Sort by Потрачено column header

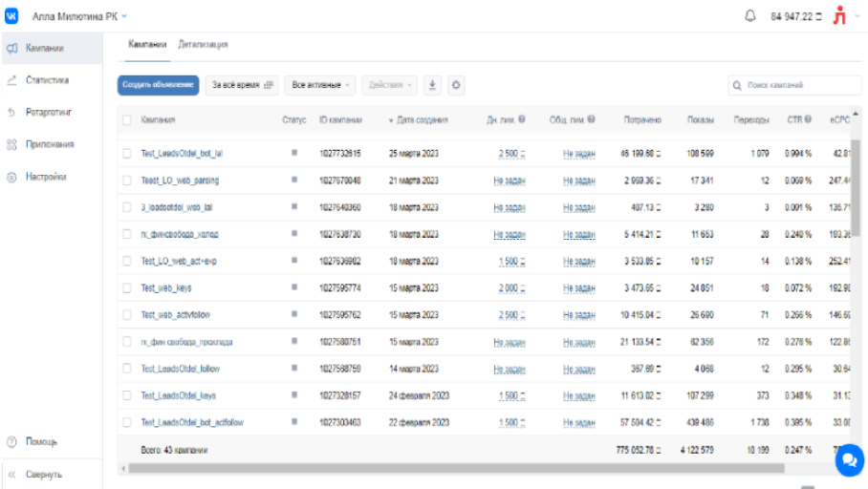pyautogui.click(x=642, y=120)
